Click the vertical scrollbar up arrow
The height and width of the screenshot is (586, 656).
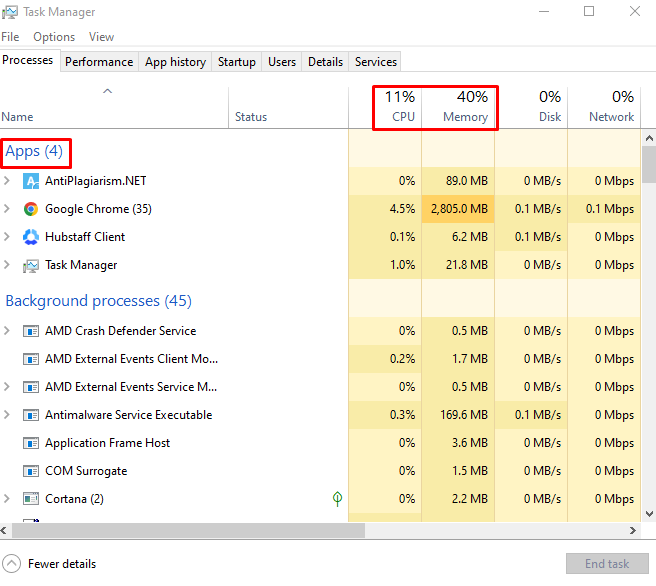click(649, 138)
